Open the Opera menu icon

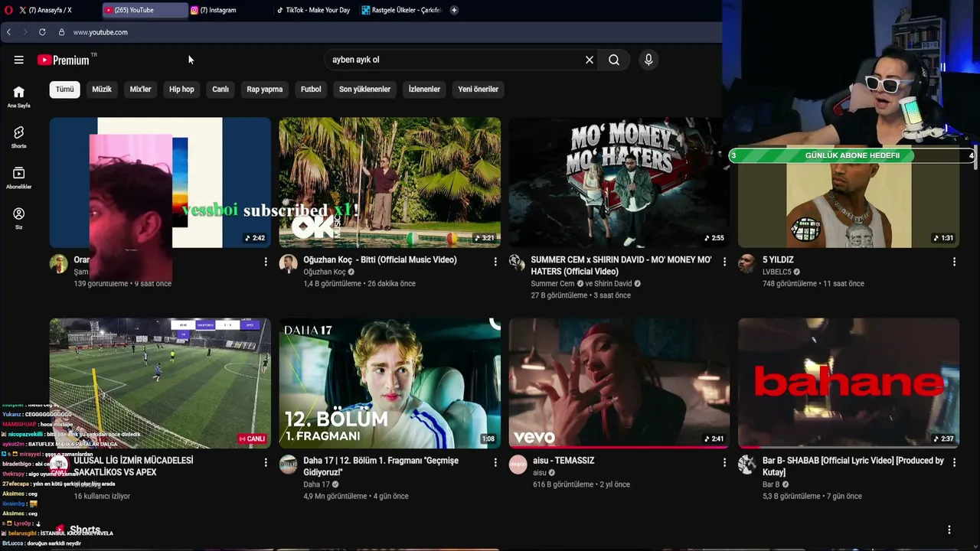pos(8,10)
